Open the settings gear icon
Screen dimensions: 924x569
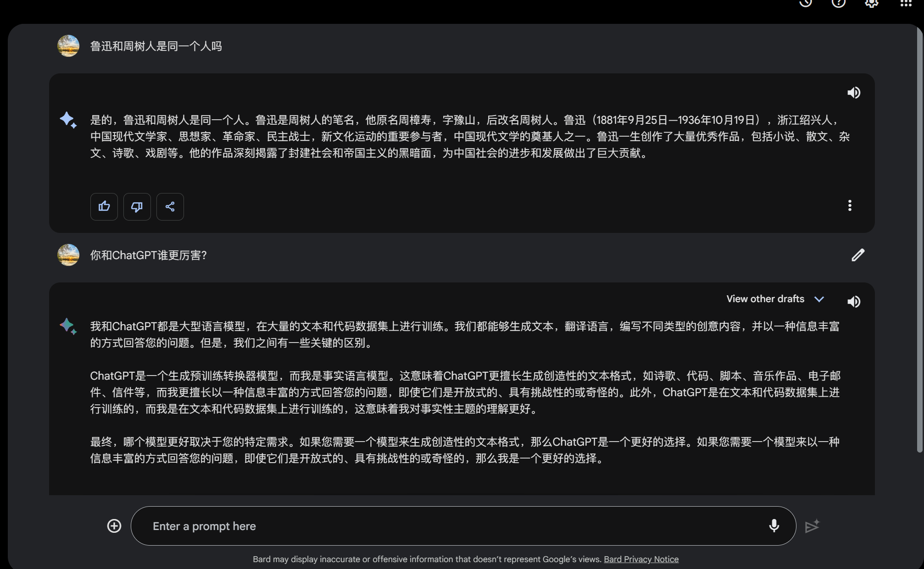[872, 3]
